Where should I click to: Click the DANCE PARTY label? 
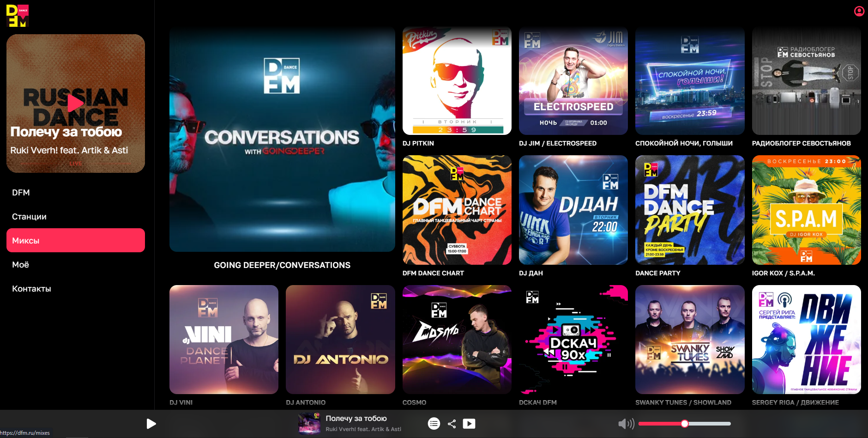point(658,273)
